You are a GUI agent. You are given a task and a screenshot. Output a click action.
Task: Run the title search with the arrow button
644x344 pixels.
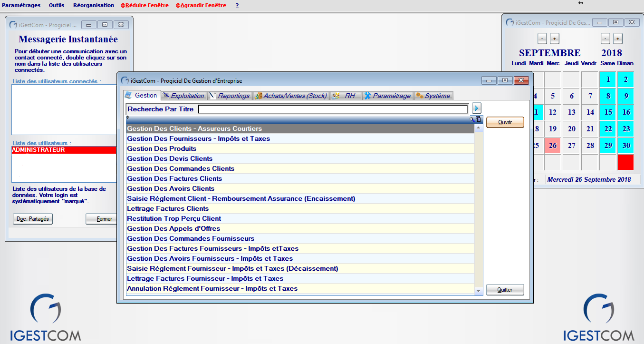[477, 108]
